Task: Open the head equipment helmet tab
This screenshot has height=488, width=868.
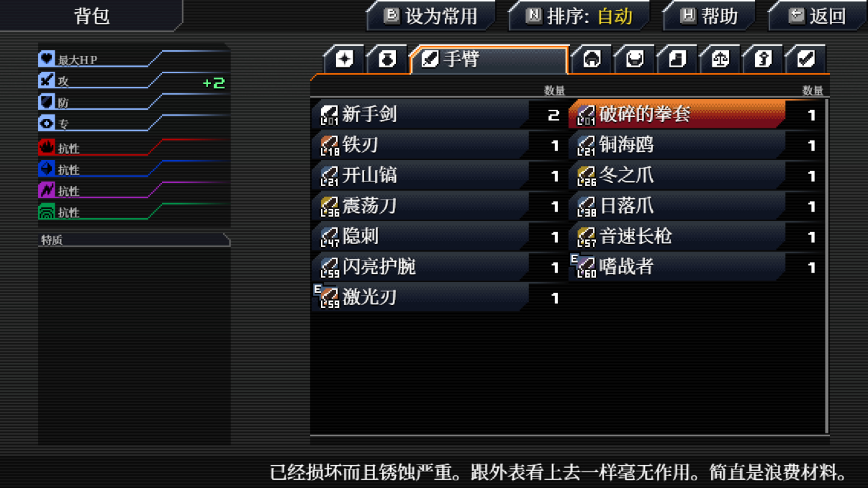Action: (592, 59)
